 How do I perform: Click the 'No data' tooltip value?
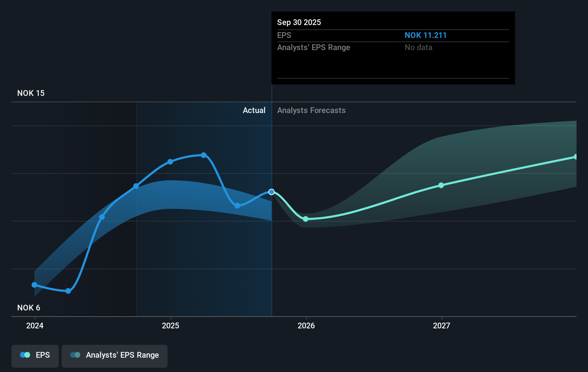click(x=418, y=48)
